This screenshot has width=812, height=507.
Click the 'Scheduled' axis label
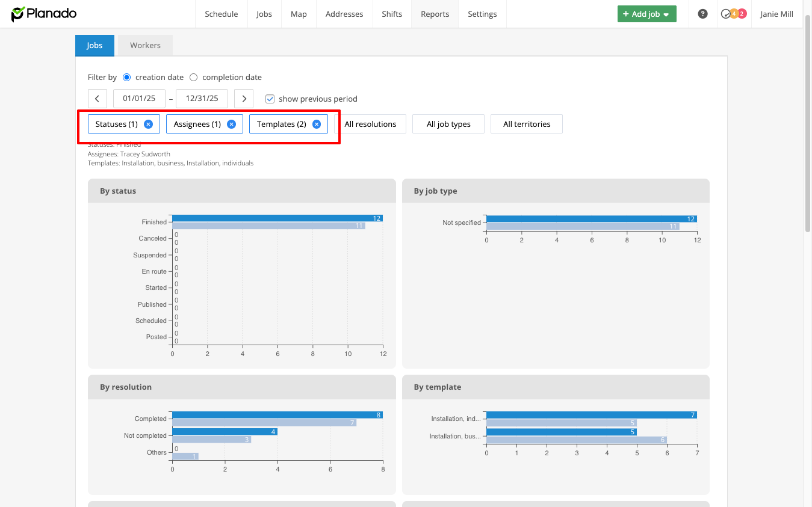(x=151, y=321)
